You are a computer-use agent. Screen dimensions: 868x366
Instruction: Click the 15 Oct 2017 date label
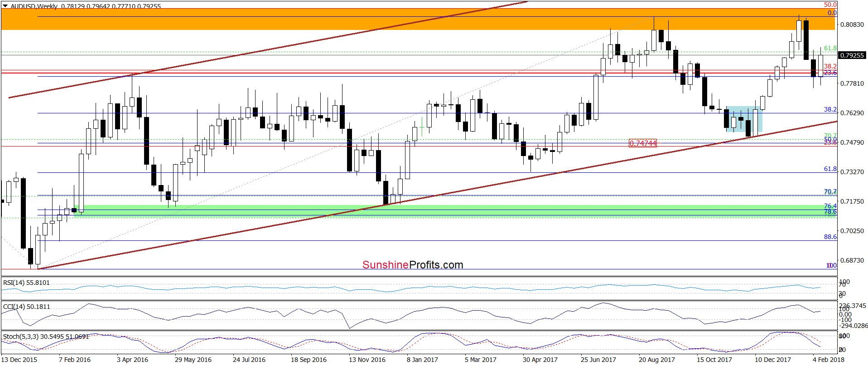[714, 360]
